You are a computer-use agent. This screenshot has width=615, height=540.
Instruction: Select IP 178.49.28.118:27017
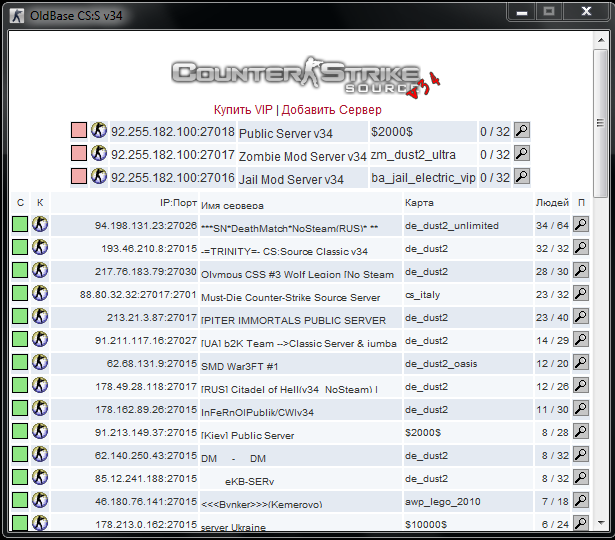coord(146,387)
